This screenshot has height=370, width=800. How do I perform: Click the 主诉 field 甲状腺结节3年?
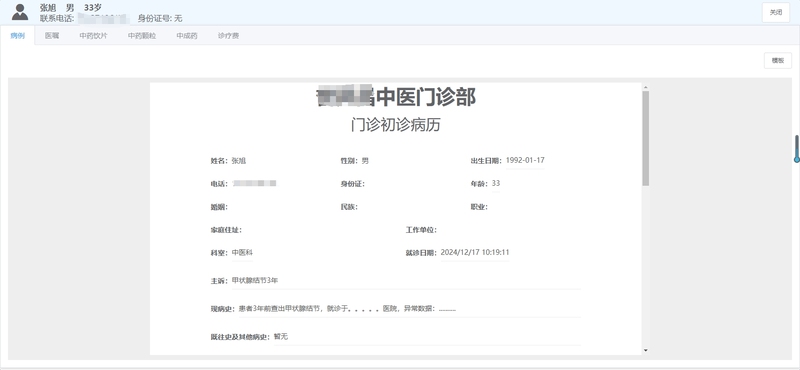pos(406,281)
